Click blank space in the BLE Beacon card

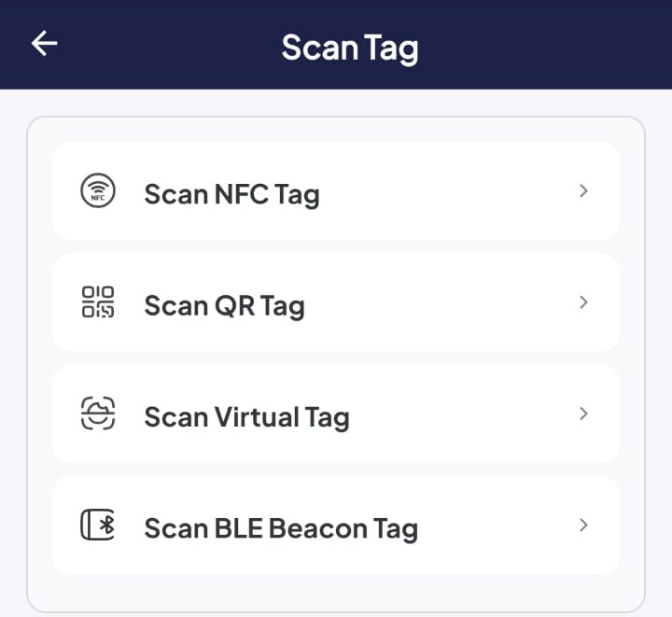tap(495, 526)
